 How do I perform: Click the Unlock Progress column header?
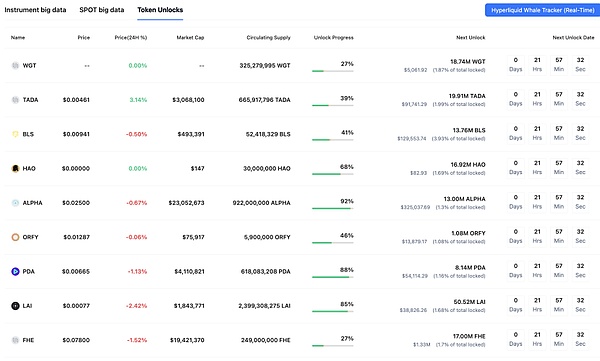point(334,38)
